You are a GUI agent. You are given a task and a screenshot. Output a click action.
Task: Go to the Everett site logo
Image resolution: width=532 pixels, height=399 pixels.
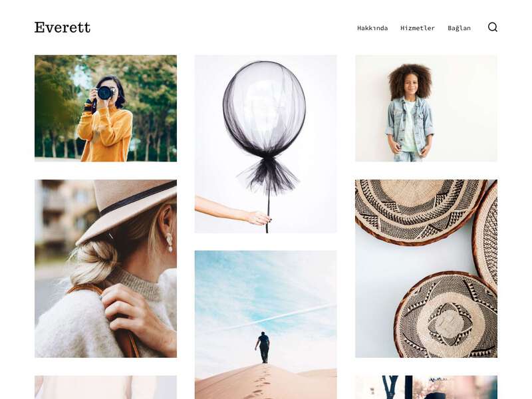pos(63,27)
